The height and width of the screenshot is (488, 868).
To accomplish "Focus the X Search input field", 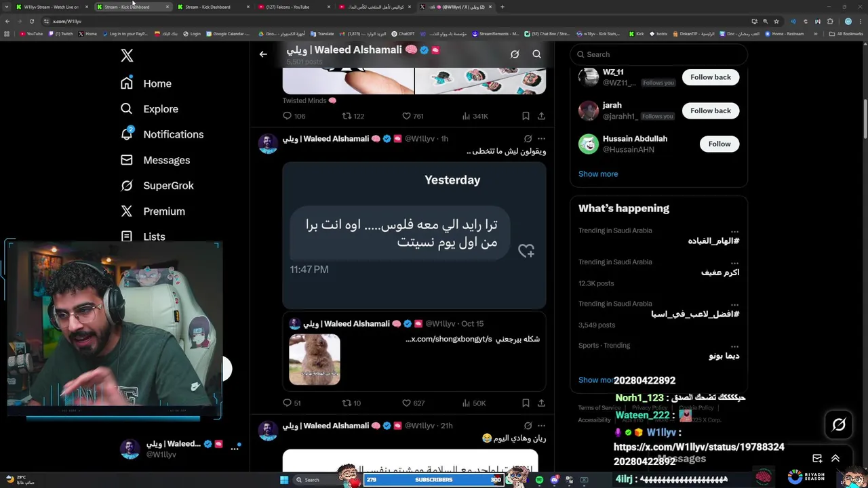I will pyautogui.click(x=658, y=54).
